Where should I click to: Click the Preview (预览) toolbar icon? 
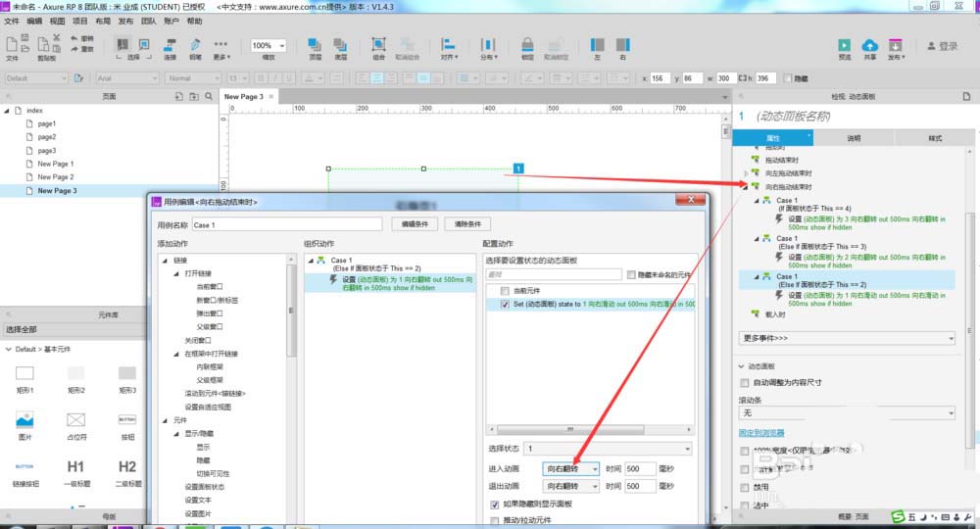[x=844, y=44]
